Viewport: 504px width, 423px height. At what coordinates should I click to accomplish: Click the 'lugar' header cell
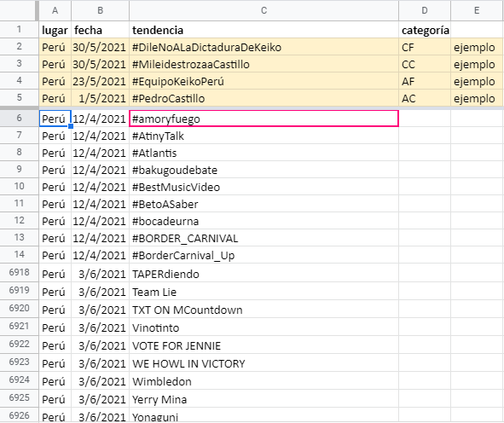click(55, 30)
